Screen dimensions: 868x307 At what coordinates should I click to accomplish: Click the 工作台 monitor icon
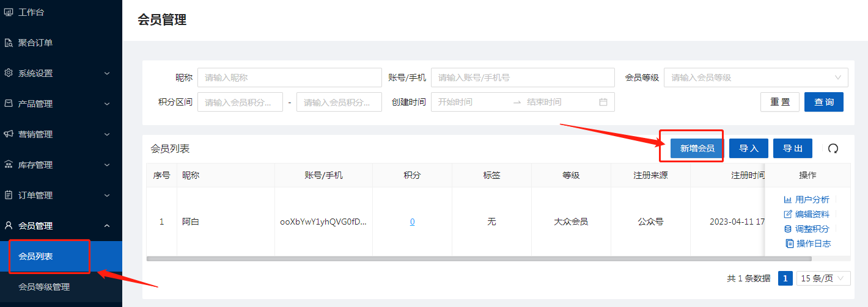pos(9,12)
